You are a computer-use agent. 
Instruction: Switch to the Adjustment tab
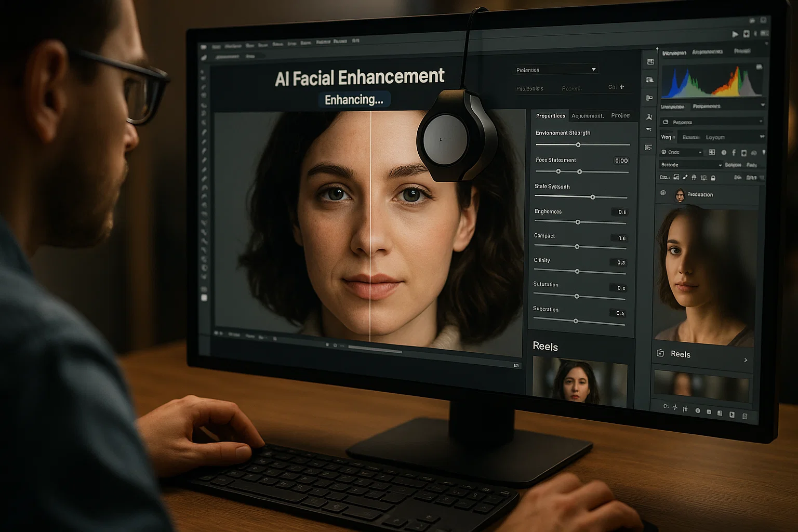coord(587,116)
